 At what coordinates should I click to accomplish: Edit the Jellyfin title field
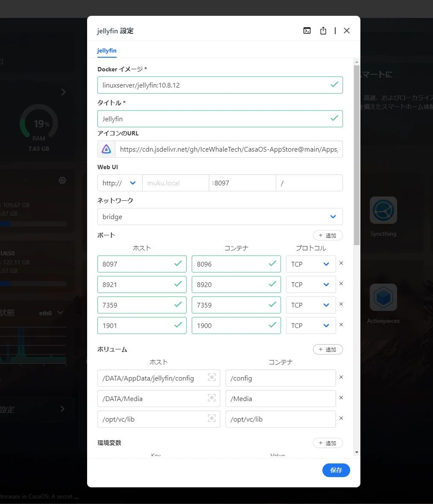220,119
